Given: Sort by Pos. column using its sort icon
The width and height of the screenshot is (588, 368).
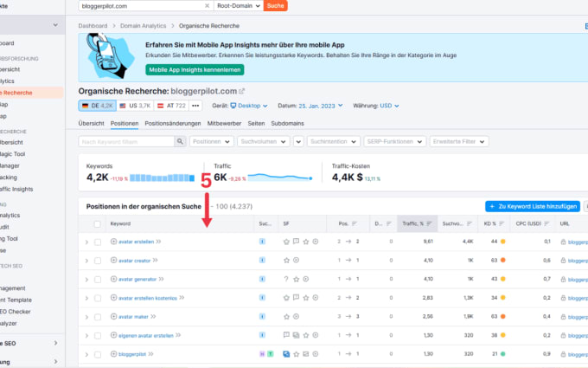Looking at the screenshot, I should tap(355, 223).
